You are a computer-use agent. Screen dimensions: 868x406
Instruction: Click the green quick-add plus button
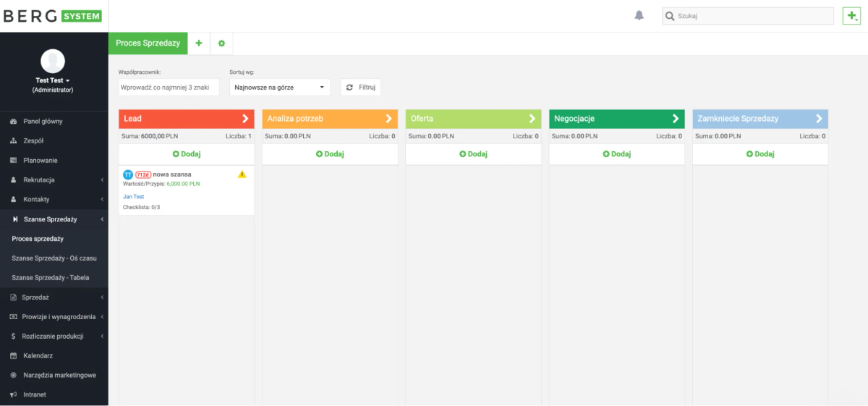click(851, 16)
